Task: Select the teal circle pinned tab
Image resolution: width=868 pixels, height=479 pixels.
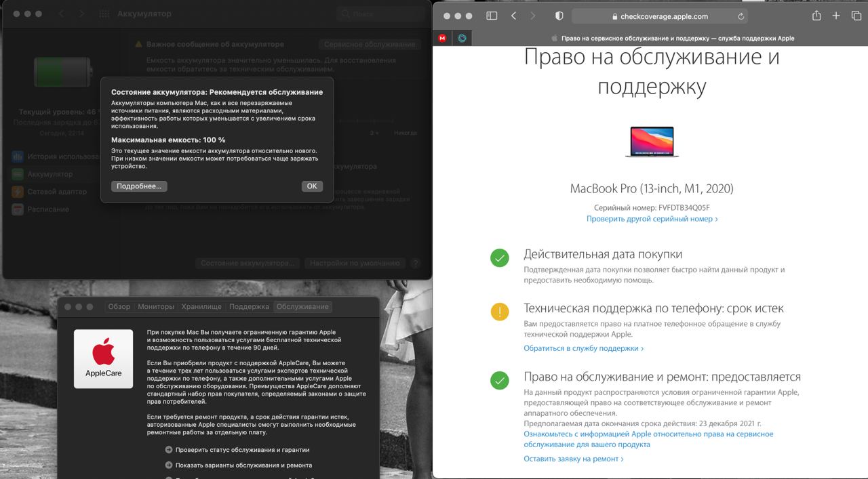Action: (462, 39)
